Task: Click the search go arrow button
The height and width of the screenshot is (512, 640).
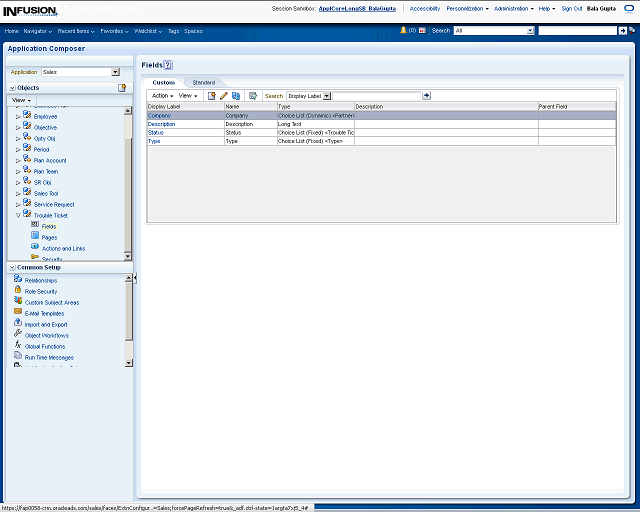Action: click(427, 96)
